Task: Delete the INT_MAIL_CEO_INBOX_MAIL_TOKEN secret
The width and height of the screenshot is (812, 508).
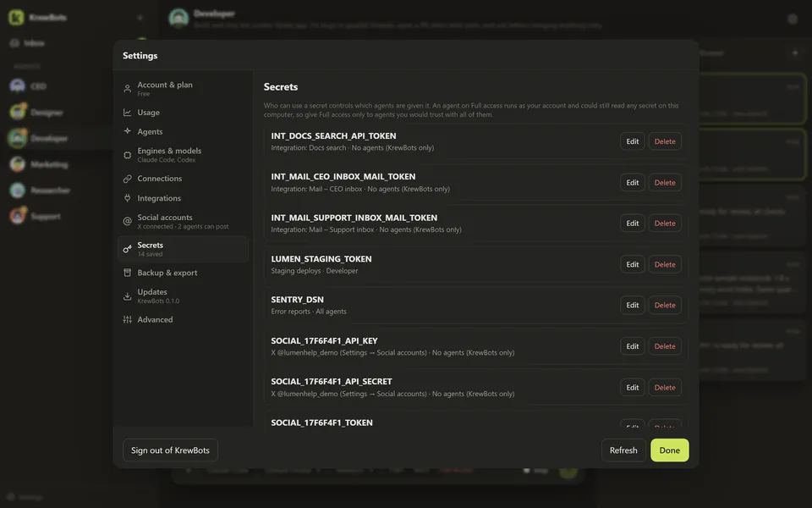Action: click(665, 183)
